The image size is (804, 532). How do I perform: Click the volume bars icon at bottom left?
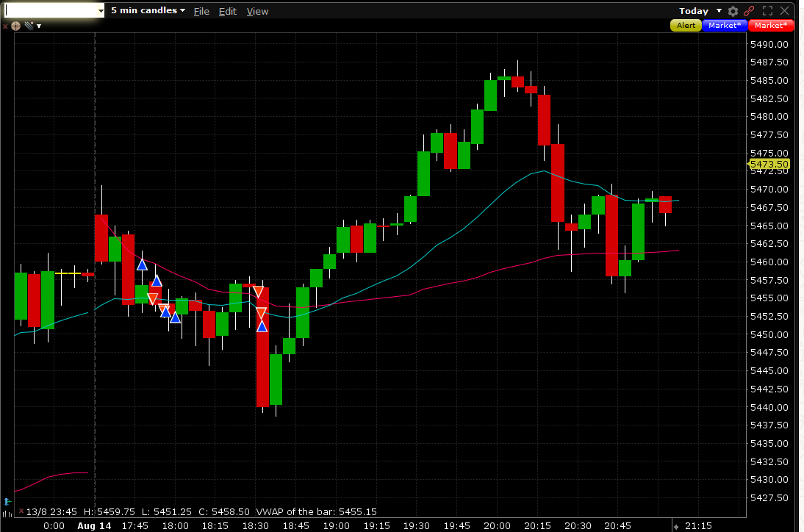pos(7,514)
